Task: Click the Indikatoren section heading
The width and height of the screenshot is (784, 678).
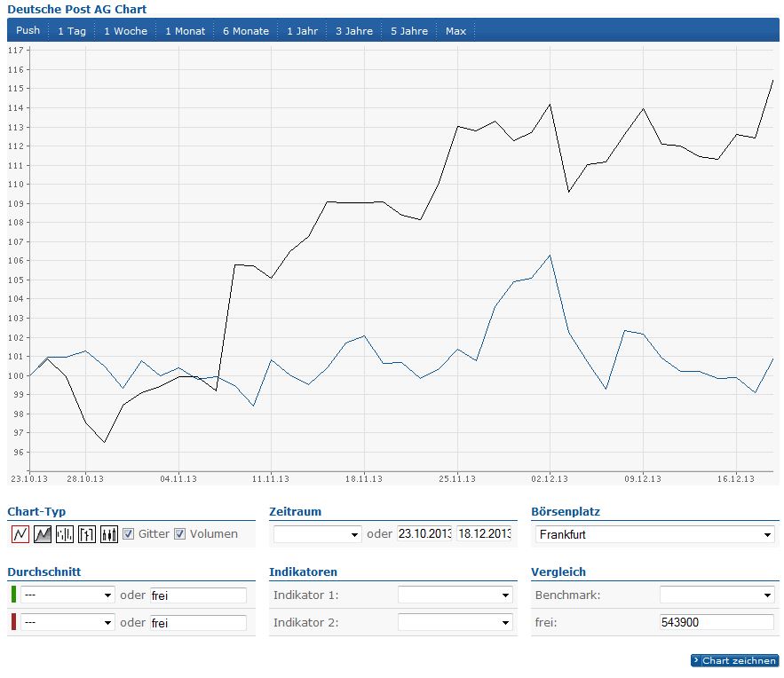Action: click(303, 572)
